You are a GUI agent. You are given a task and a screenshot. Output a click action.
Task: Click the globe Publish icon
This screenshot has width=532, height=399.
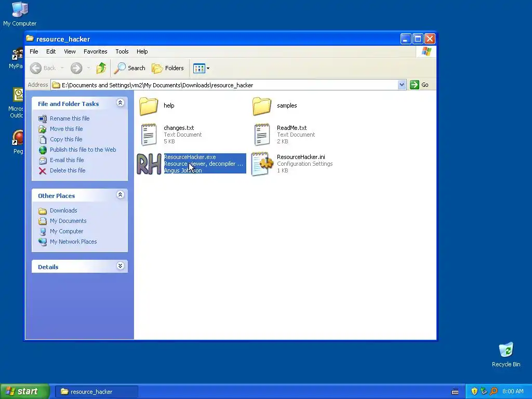click(43, 150)
